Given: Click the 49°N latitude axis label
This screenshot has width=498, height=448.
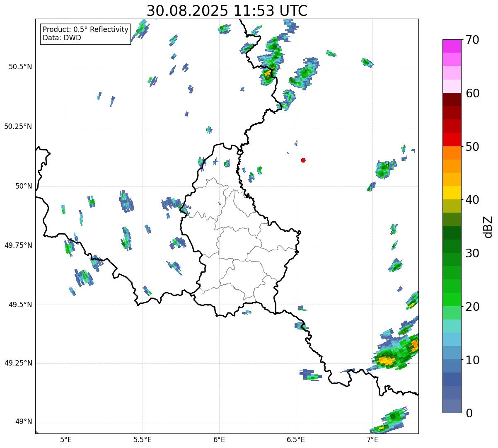Looking at the screenshot, I should tap(23, 422).
